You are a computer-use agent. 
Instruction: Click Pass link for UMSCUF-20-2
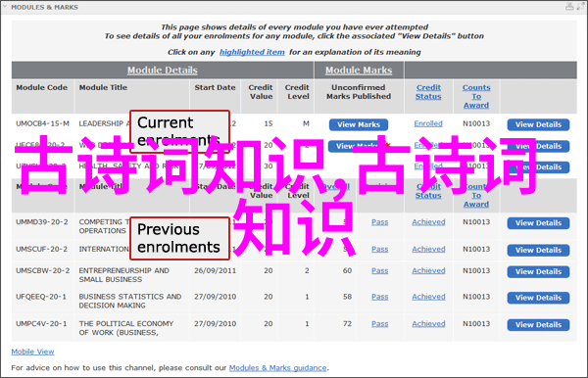[380, 249]
